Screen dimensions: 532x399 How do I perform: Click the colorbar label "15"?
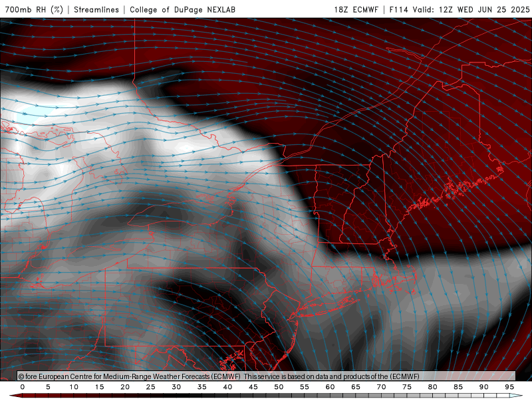point(99,387)
